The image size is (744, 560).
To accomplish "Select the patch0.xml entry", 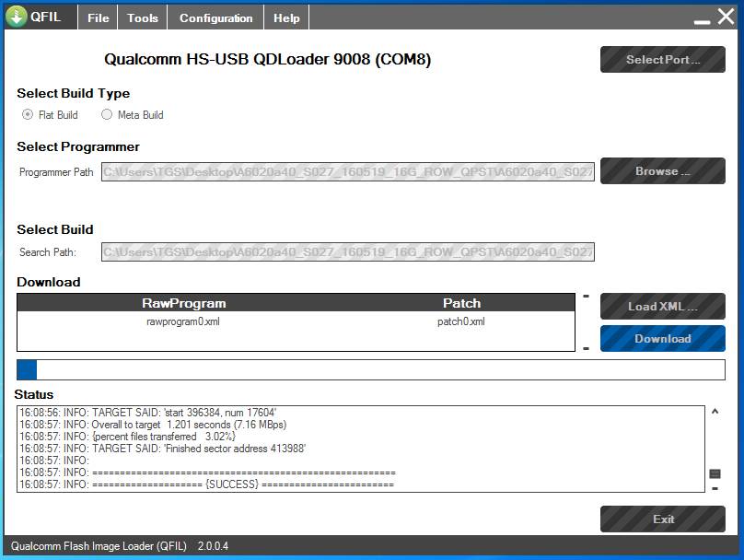I will click(461, 321).
